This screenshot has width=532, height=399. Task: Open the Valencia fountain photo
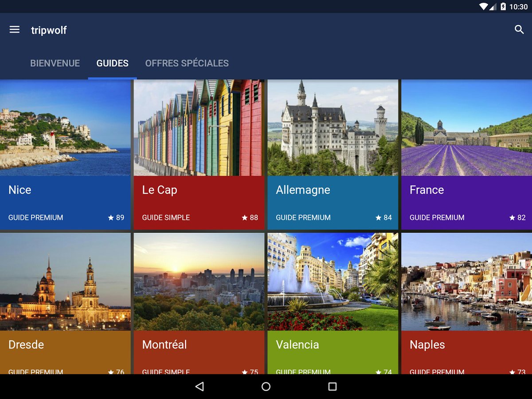[333, 282]
